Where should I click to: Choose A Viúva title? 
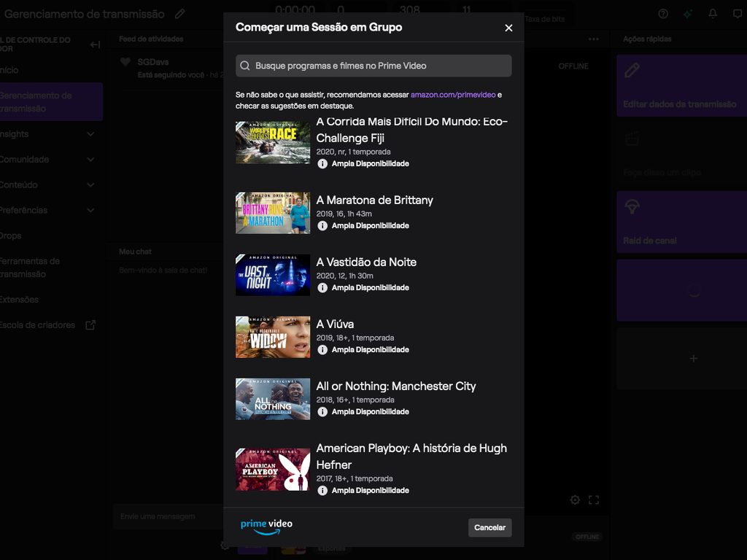[335, 324]
